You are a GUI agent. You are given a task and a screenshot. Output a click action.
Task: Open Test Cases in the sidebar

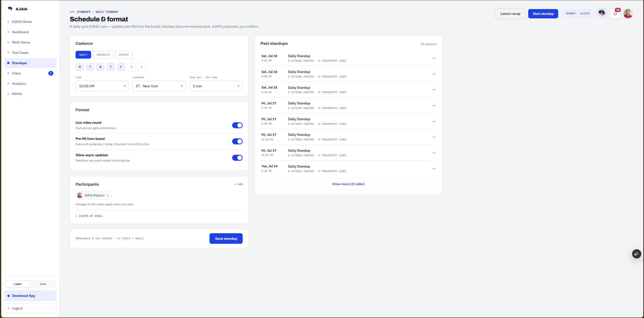tap(30, 53)
